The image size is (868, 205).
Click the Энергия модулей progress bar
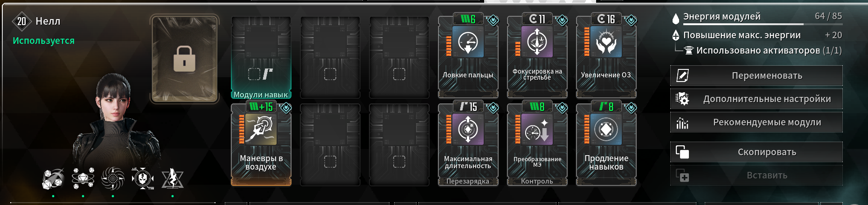pyautogui.click(x=763, y=24)
